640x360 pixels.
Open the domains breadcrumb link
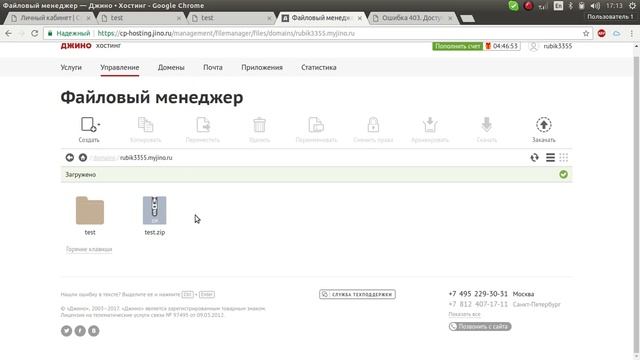coord(104,158)
